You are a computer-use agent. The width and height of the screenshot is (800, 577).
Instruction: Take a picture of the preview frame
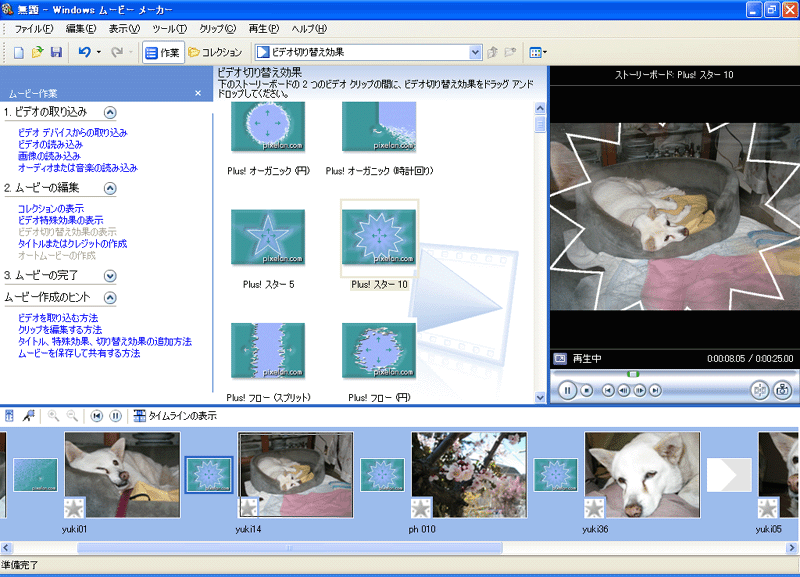[x=782, y=391]
